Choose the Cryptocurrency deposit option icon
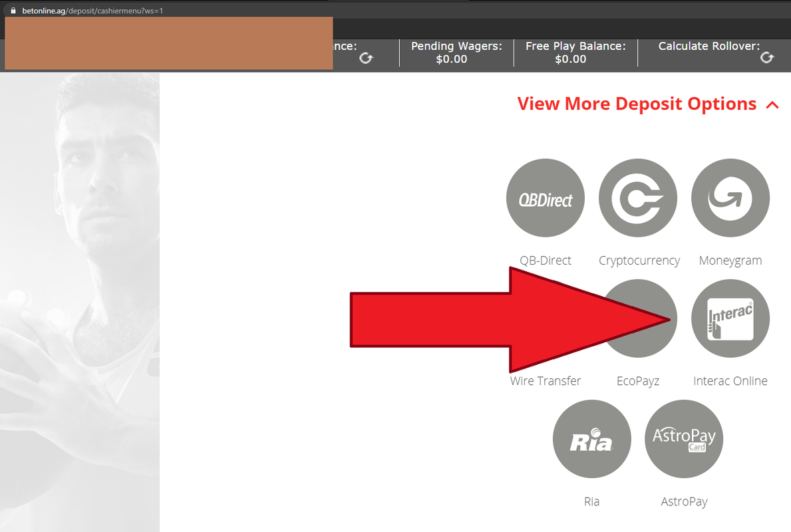The width and height of the screenshot is (791, 532). point(637,198)
